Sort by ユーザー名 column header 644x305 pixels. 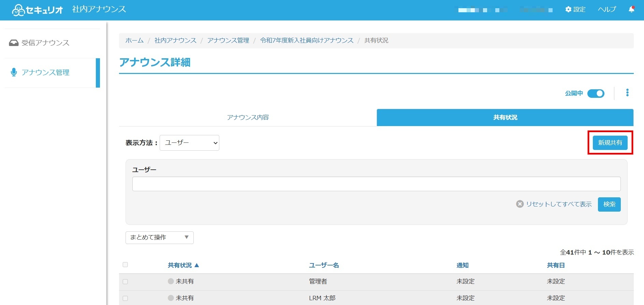(324, 265)
